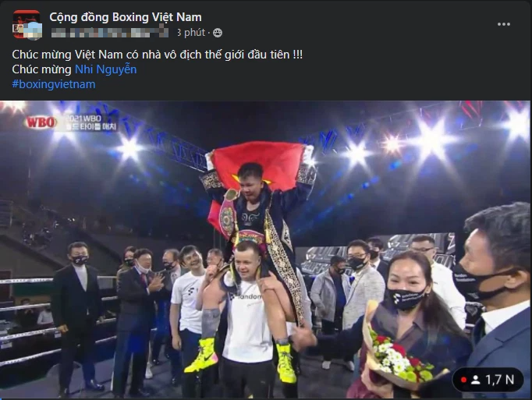The width and height of the screenshot is (532, 400).
Task: Click the WBO logo on the video
Action: pyautogui.click(x=41, y=122)
